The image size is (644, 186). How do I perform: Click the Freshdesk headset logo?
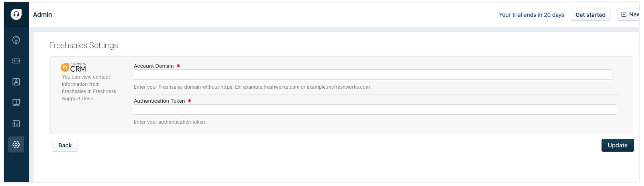16,14
